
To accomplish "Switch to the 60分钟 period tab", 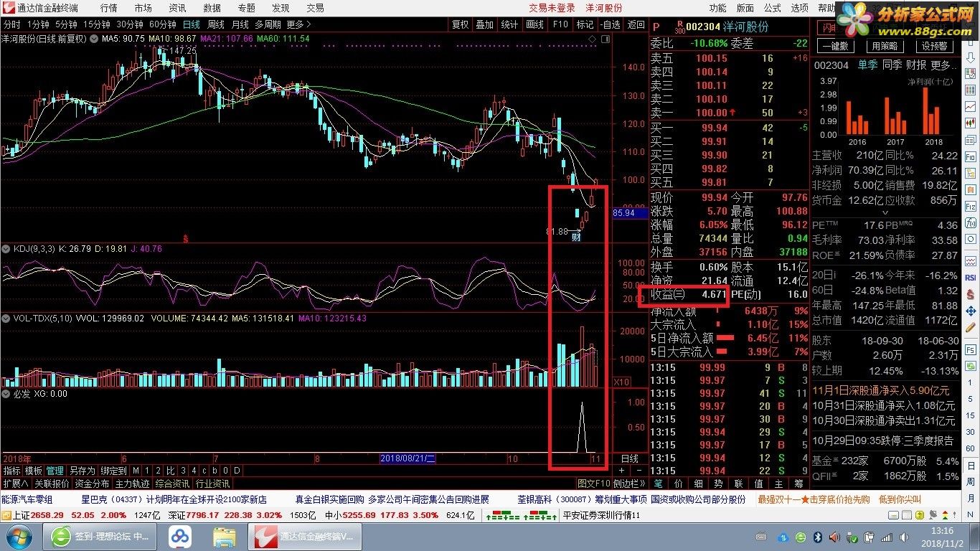I will click(x=162, y=24).
